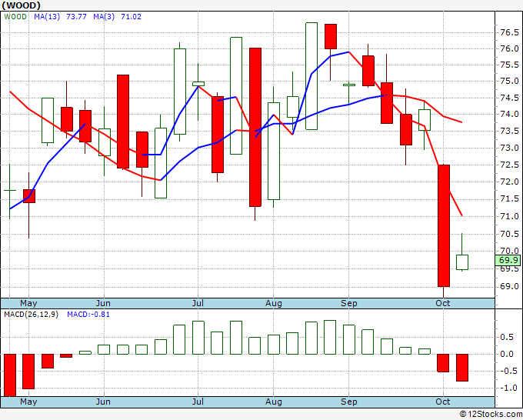Click the MACD:-0.81 value label

pyautogui.click(x=88, y=315)
